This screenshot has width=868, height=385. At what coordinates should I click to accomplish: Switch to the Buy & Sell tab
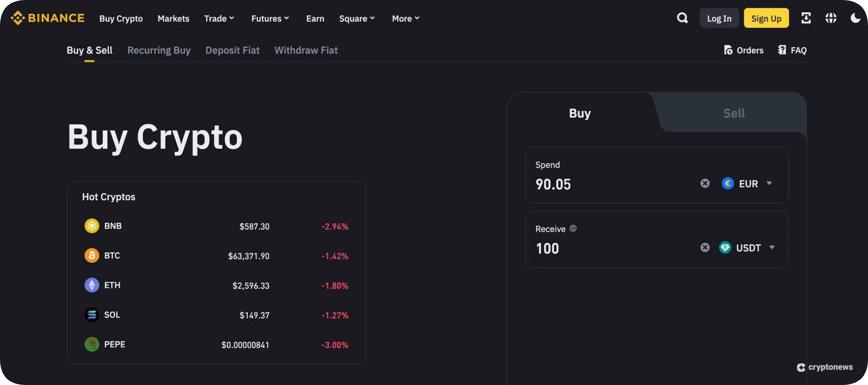tap(89, 50)
